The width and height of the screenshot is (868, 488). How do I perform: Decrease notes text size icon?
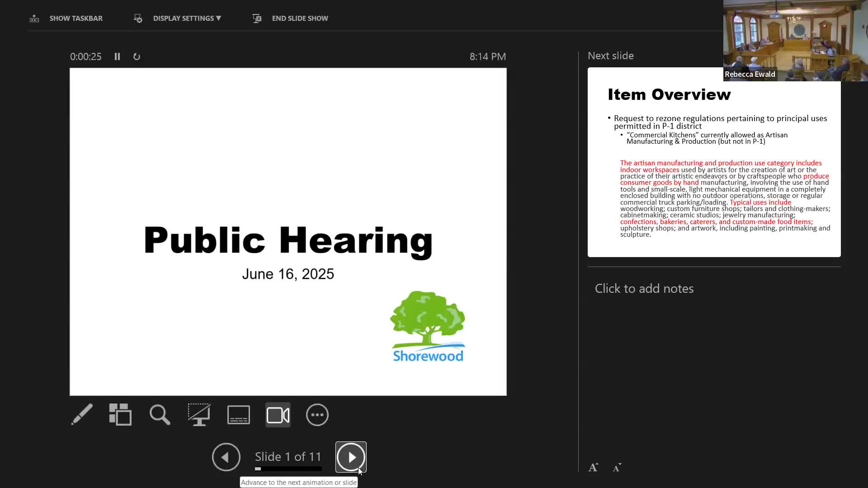(x=617, y=467)
